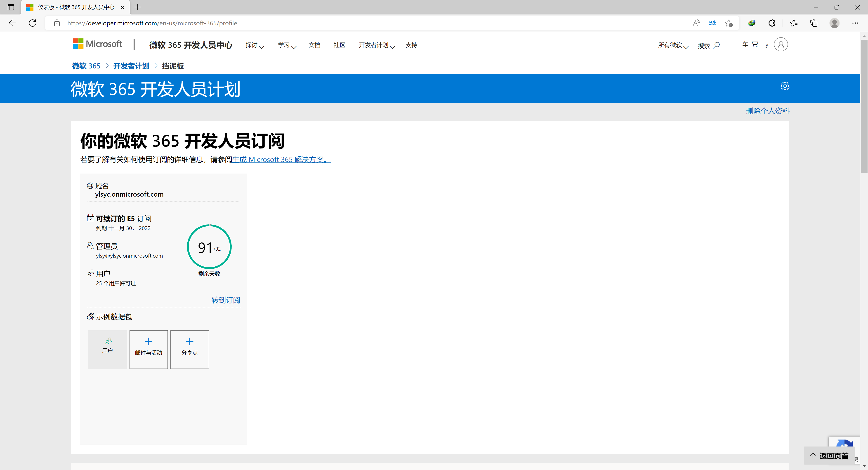
Task: Open the 文档 menu item
Action: click(314, 45)
